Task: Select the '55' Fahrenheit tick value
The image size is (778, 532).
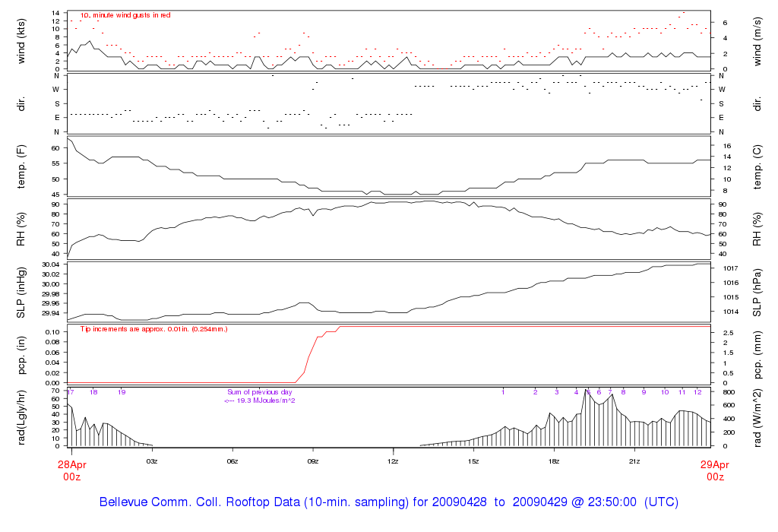Action: (55, 163)
